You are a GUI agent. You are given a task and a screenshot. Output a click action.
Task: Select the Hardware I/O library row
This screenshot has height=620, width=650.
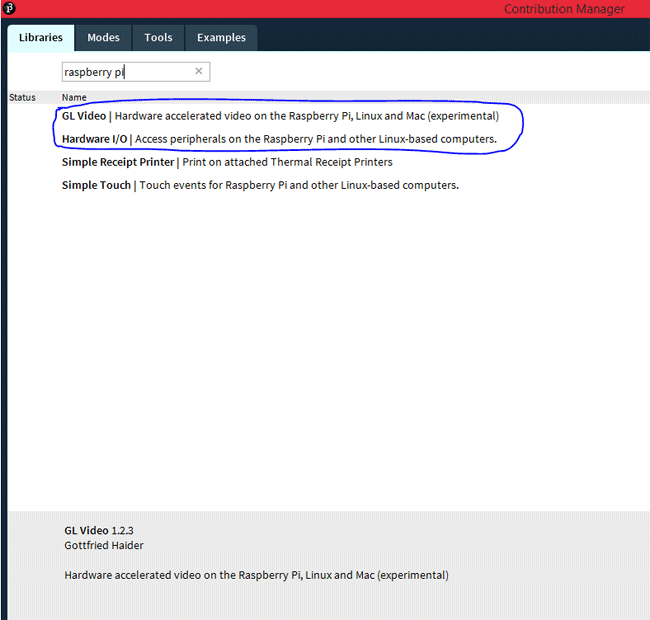click(x=94, y=139)
